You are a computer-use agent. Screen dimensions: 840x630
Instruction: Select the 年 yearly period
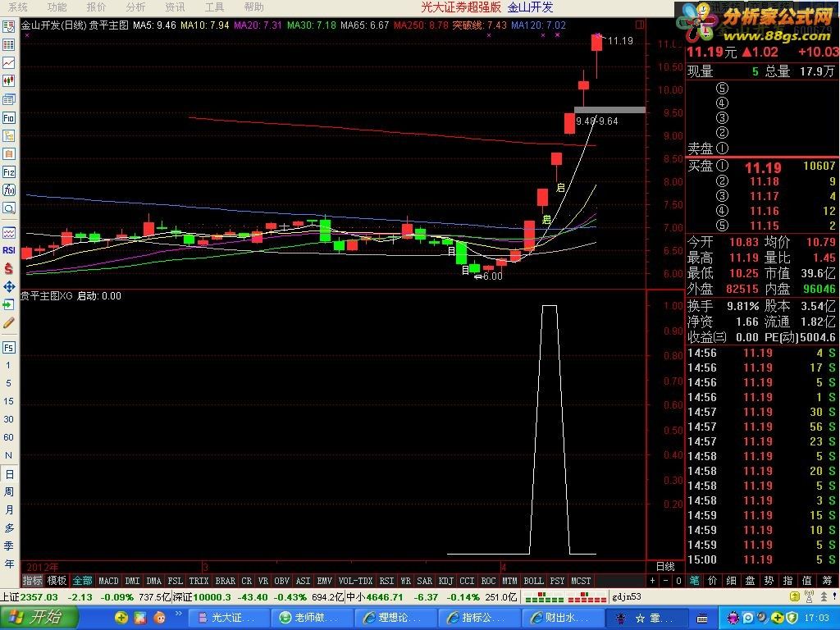[9, 564]
